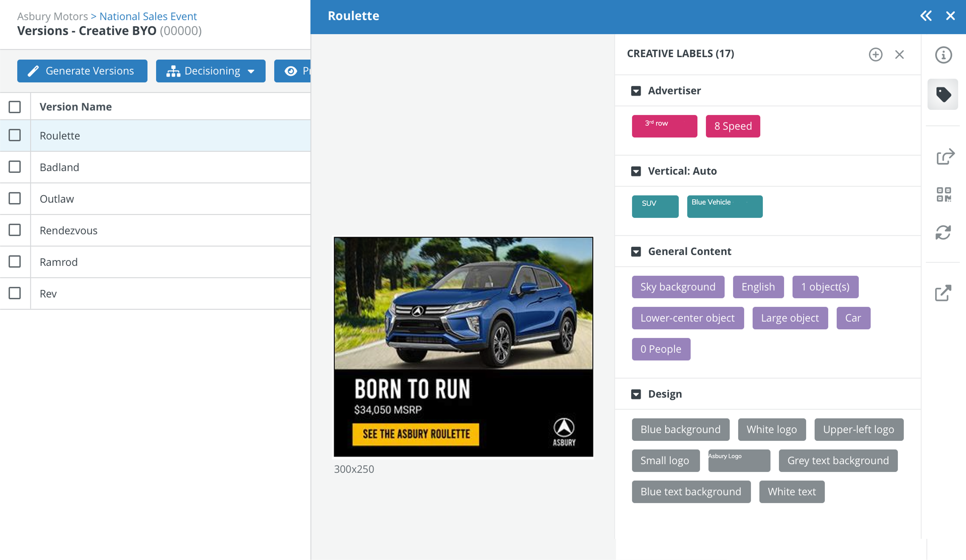This screenshot has width=966, height=560.
Task: Click the 1 object(s) label
Action: tap(825, 287)
